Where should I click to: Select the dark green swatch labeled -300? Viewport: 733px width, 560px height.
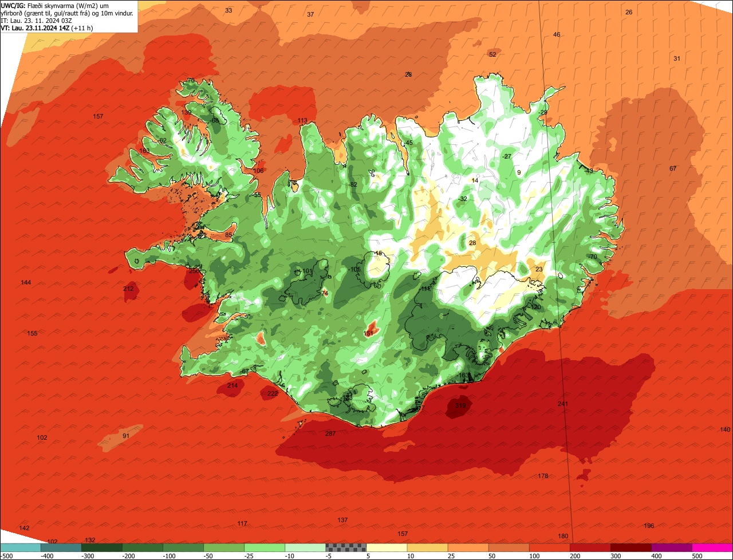(x=102, y=547)
